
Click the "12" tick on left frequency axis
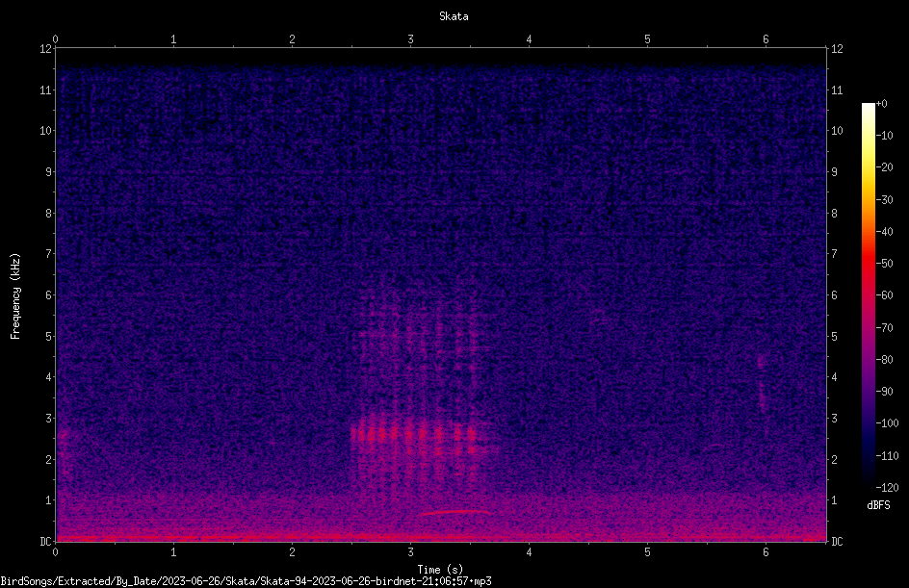tap(45, 49)
